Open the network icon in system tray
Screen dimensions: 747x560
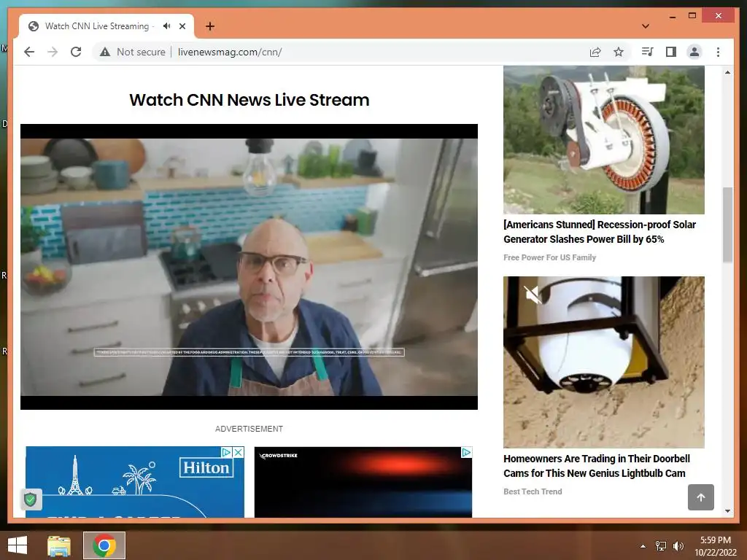[x=661, y=546]
